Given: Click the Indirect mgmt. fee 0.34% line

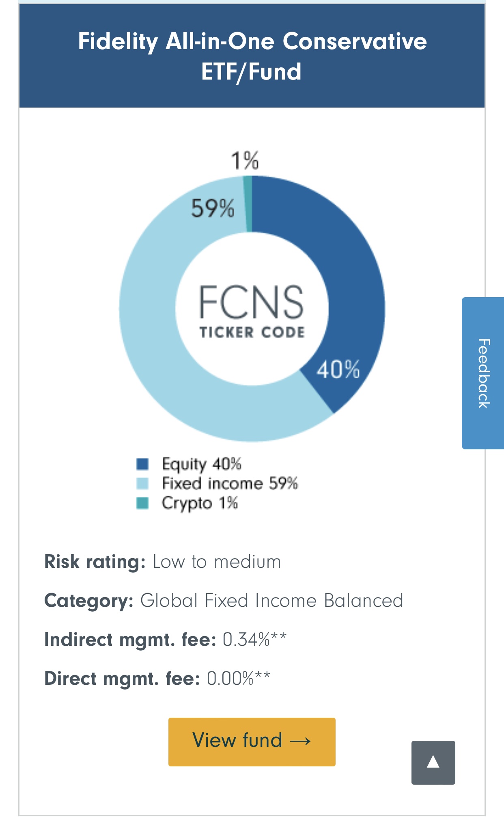Looking at the screenshot, I should (165, 639).
